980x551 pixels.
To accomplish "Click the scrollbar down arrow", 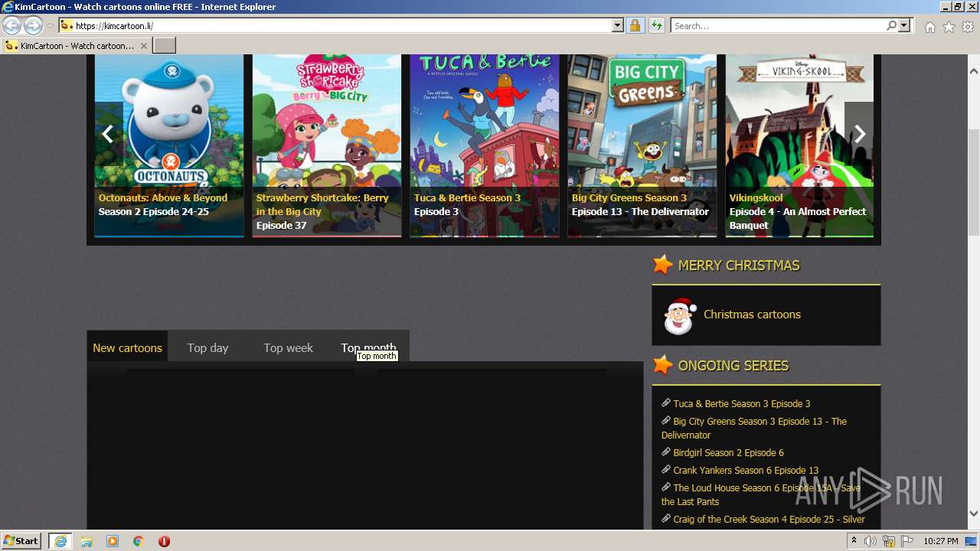I will (x=974, y=514).
